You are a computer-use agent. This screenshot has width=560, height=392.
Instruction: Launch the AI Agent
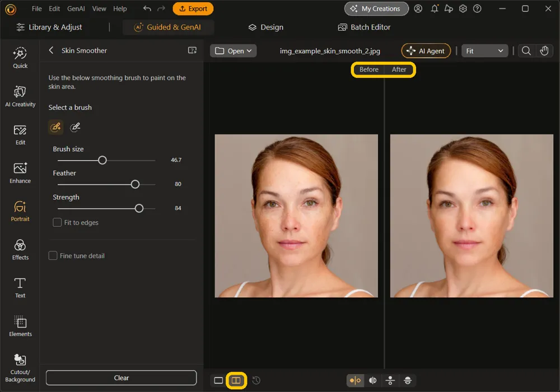tap(426, 51)
